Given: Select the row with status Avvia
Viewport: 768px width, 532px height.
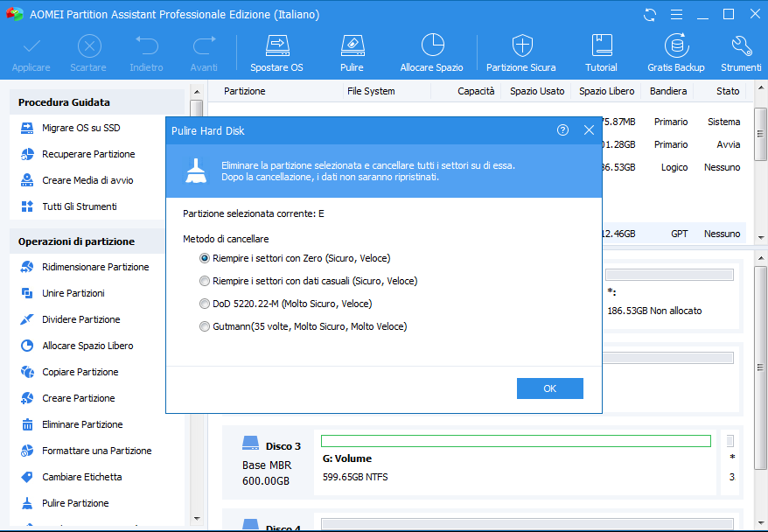Looking at the screenshot, I should tap(674, 144).
